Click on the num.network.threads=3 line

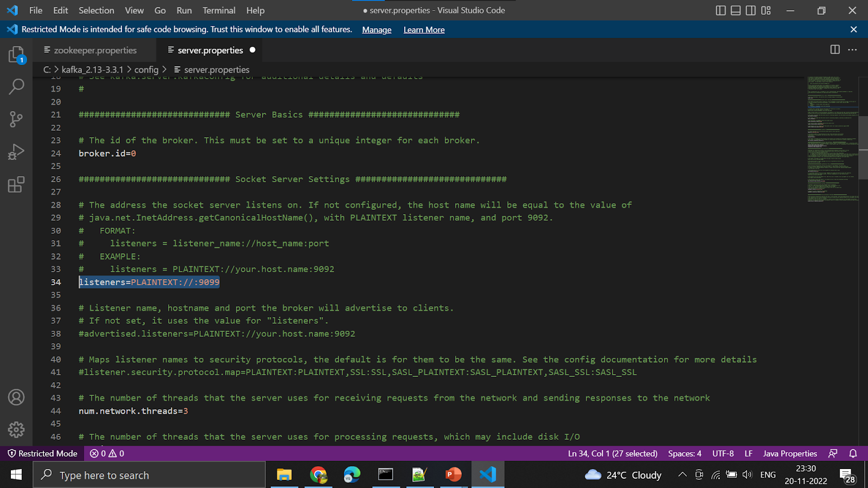pos(133,411)
